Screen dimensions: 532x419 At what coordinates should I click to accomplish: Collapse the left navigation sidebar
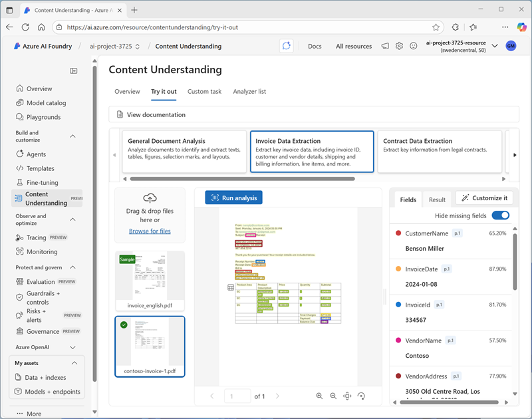click(x=74, y=70)
